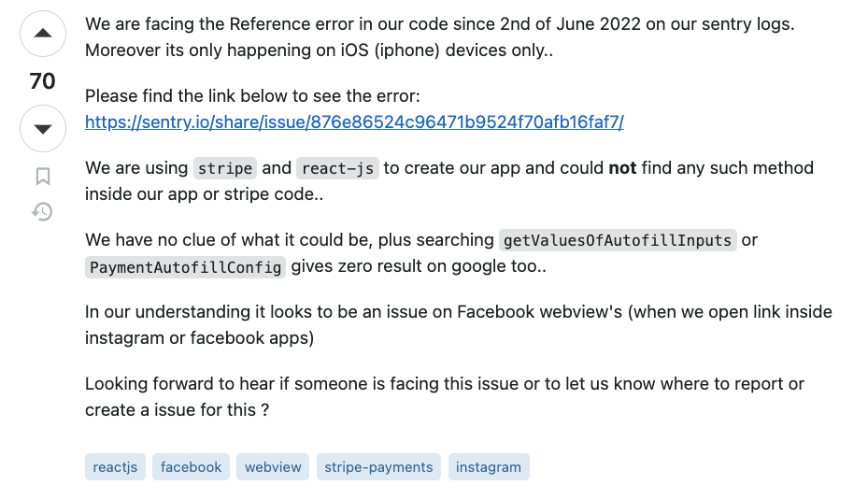
Task: Click the 'Please find the link below' text
Action: click(x=252, y=96)
